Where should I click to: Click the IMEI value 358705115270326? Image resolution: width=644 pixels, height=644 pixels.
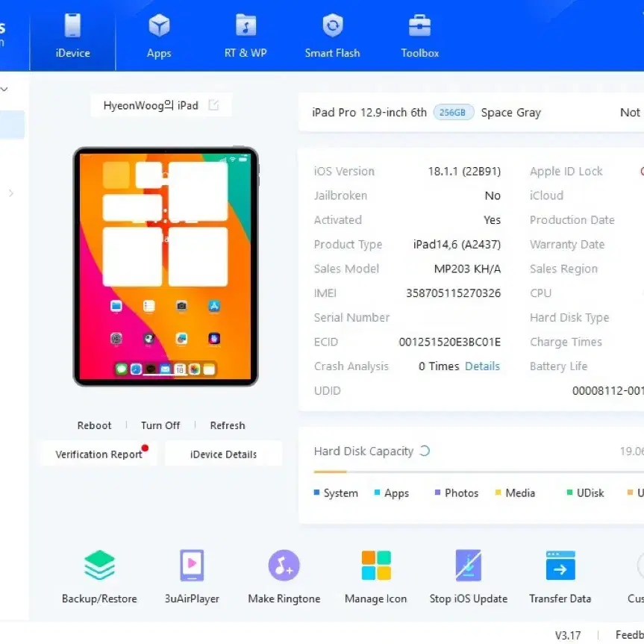(x=454, y=293)
